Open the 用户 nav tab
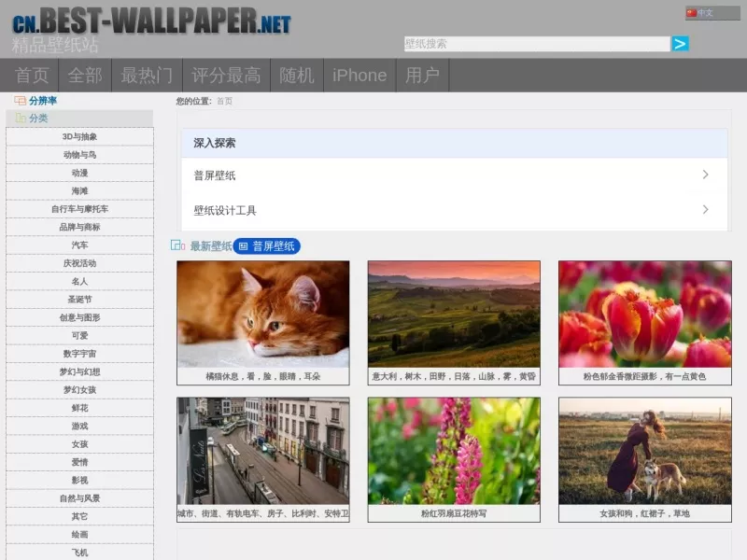The image size is (747, 560). [423, 76]
